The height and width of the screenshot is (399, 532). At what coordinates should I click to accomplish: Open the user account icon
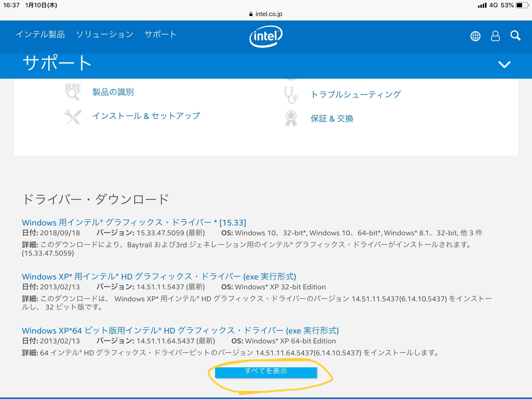[495, 36]
